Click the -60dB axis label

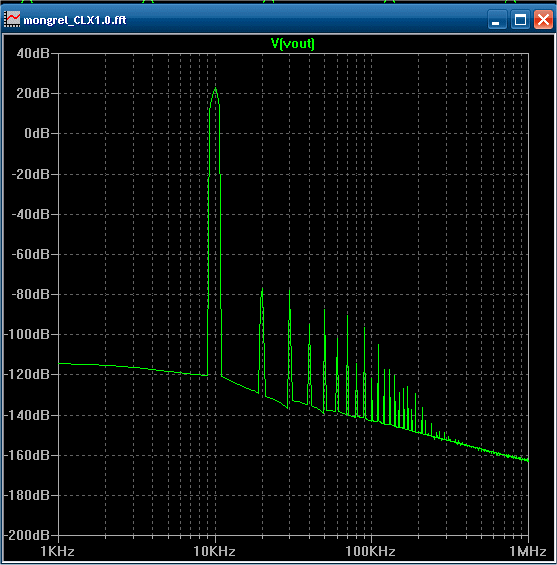30,254
